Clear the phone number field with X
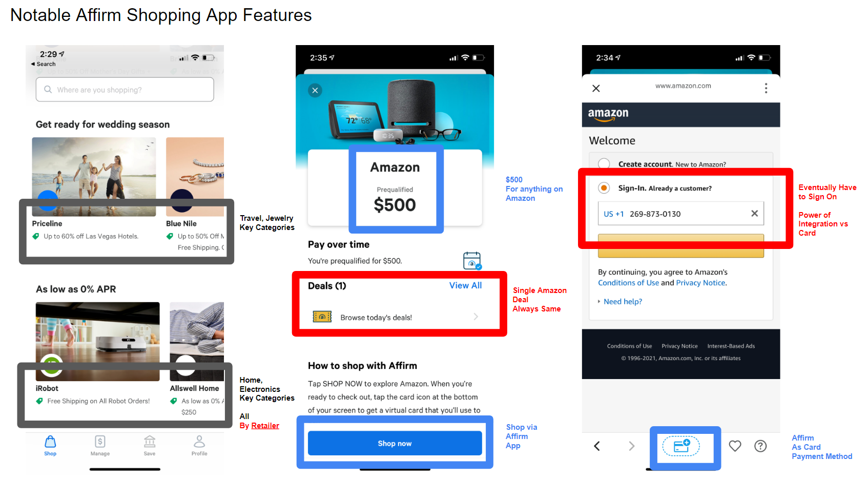 click(x=754, y=214)
